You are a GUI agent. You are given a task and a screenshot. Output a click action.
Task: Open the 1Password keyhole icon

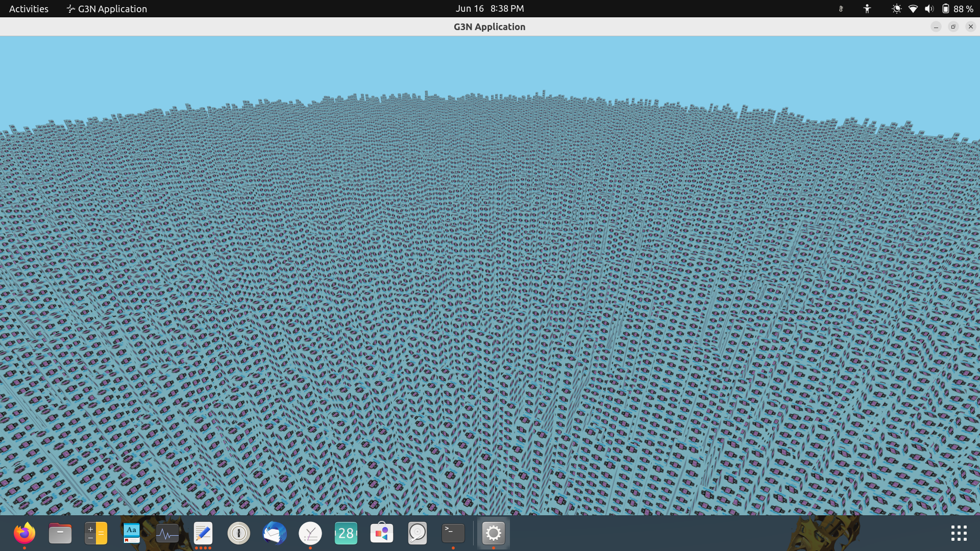(x=239, y=534)
